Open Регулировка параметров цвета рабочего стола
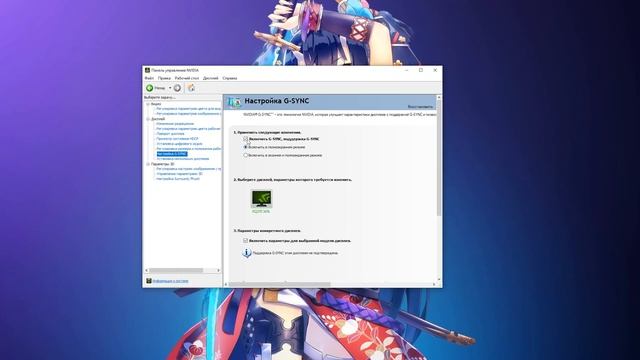The image size is (640, 360). coord(189,129)
